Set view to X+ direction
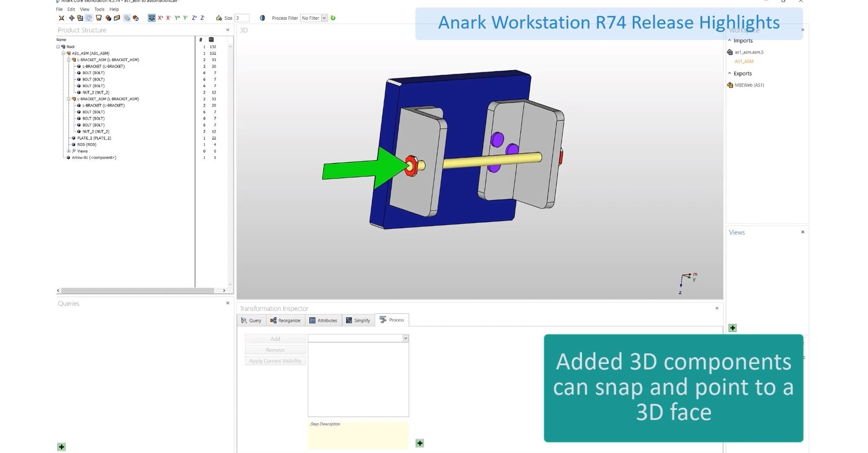The width and height of the screenshot is (868, 453). [x=160, y=18]
